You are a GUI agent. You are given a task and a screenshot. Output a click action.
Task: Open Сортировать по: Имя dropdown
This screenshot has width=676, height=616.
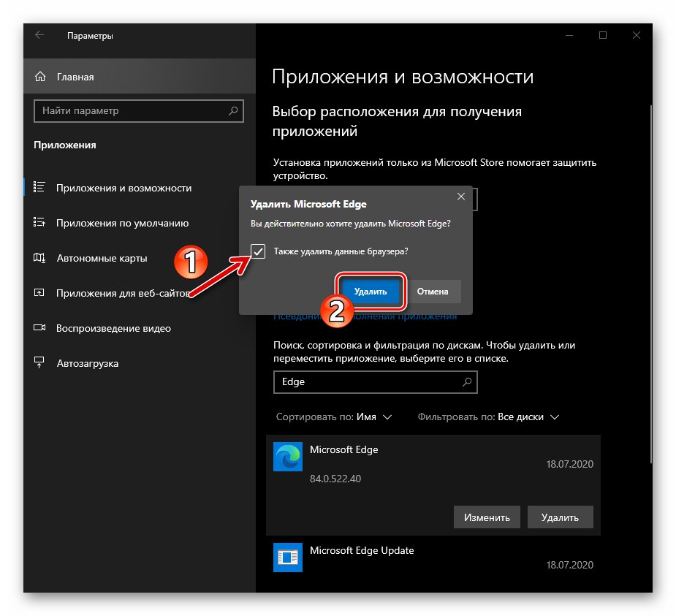pyautogui.click(x=334, y=417)
